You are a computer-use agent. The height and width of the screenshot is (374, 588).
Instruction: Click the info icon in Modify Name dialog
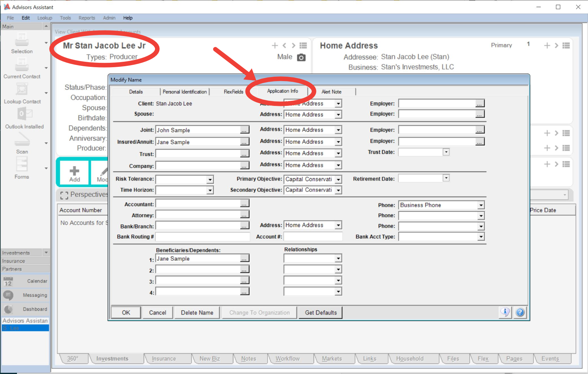point(505,312)
